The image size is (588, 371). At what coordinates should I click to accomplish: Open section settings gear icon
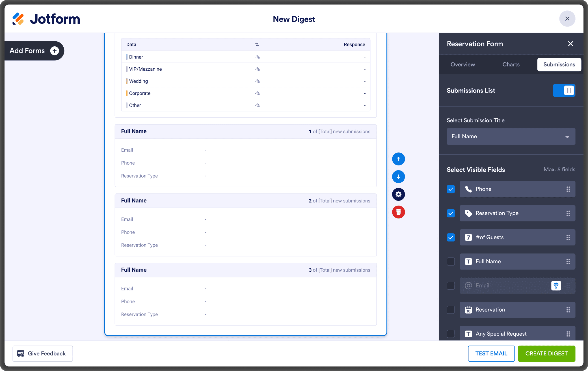[398, 194]
